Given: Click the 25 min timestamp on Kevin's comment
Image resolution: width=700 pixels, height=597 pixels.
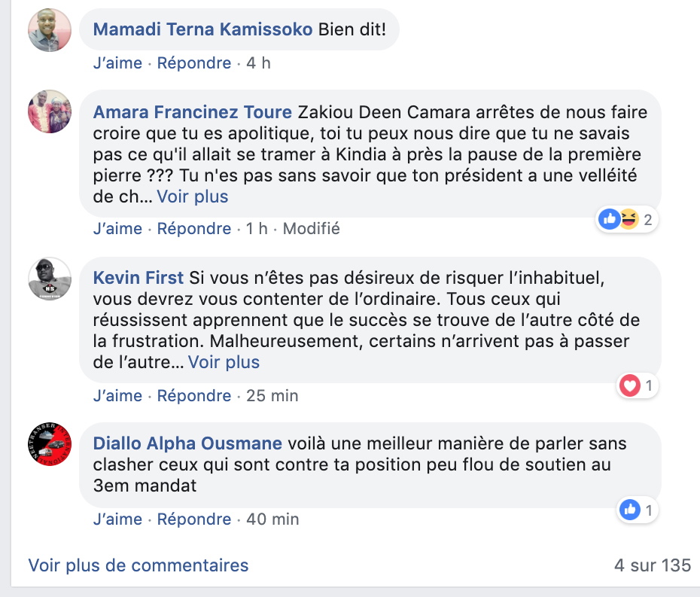Looking at the screenshot, I should click(x=272, y=396).
